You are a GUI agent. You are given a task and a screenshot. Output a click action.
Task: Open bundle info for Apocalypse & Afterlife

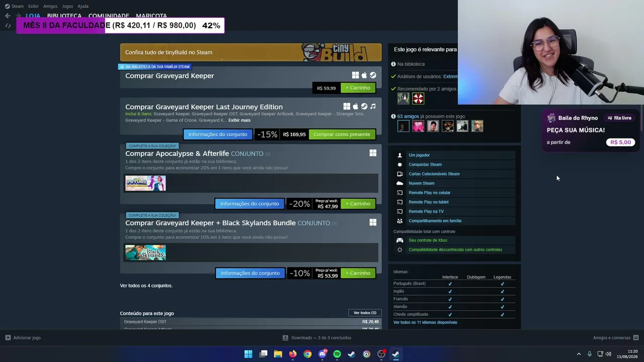(x=250, y=204)
